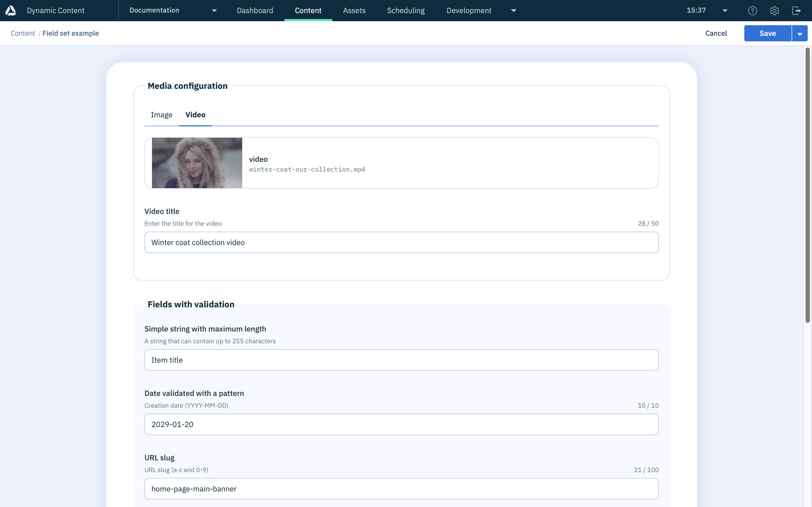
Task: Click the date field showing 2029-01-20
Action: tap(401, 424)
